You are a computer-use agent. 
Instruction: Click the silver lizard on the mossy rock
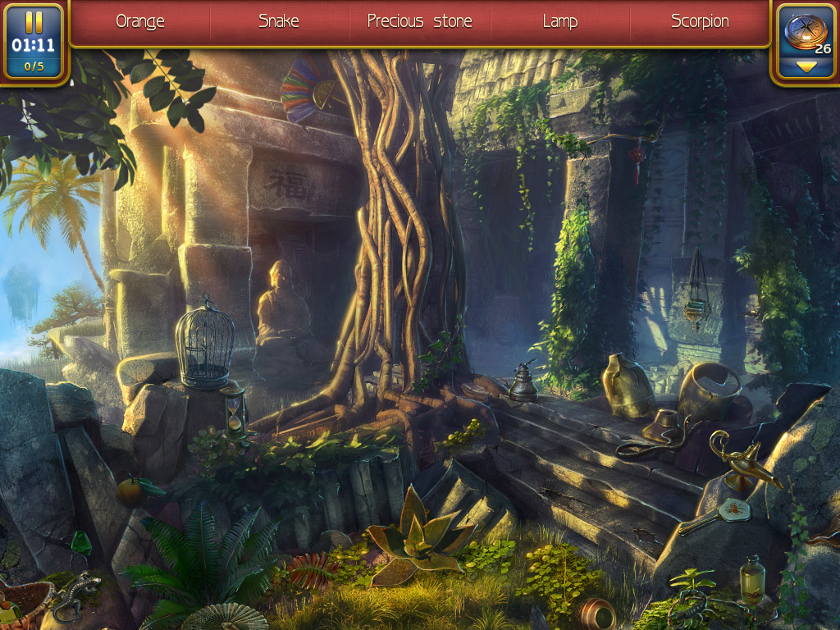click(x=75, y=596)
